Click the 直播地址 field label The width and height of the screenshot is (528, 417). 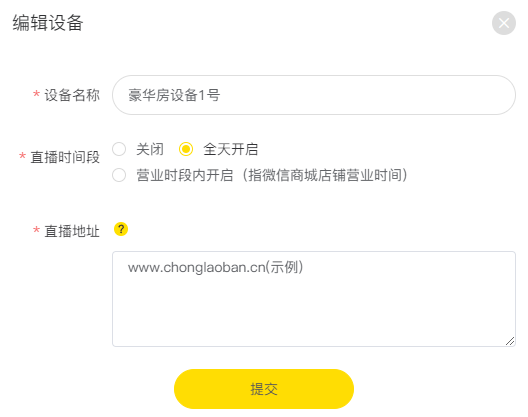coord(72,231)
